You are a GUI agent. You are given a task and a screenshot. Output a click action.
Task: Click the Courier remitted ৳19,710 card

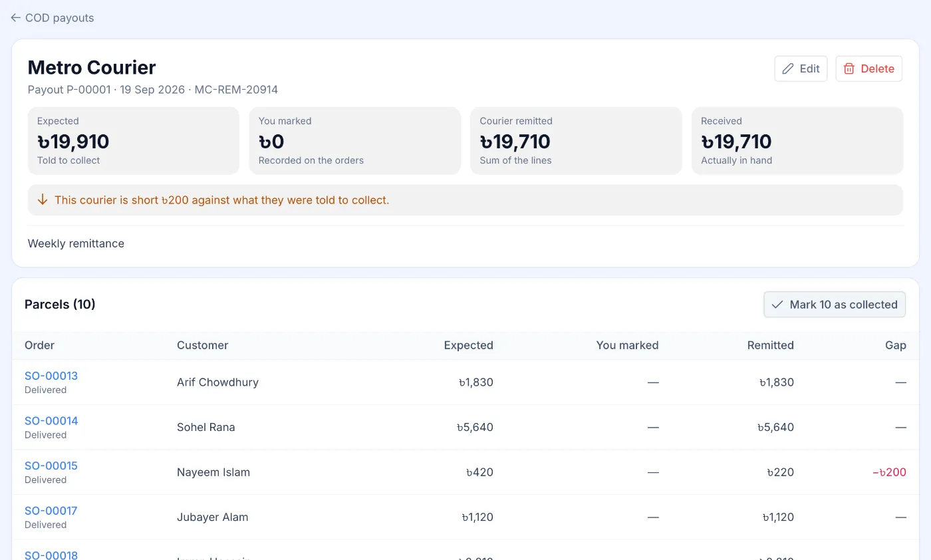[x=576, y=141]
